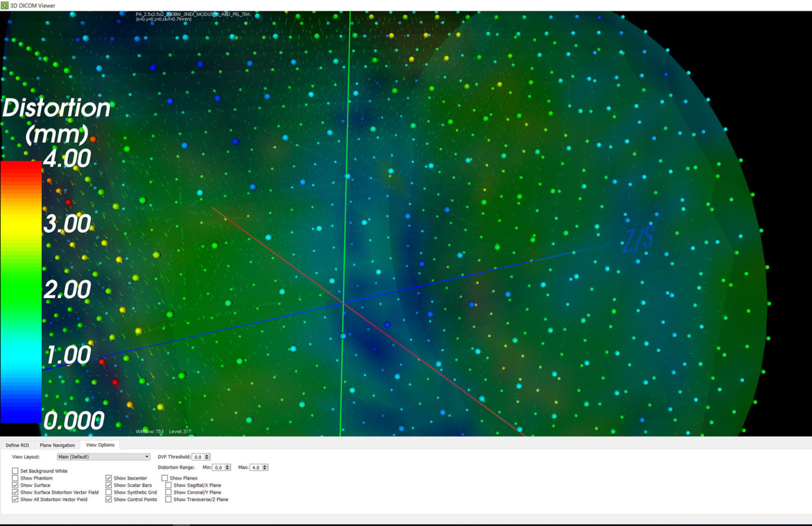Uncheck Show Control Points
Viewport: 812px width, 526px height.
pos(109,500)
